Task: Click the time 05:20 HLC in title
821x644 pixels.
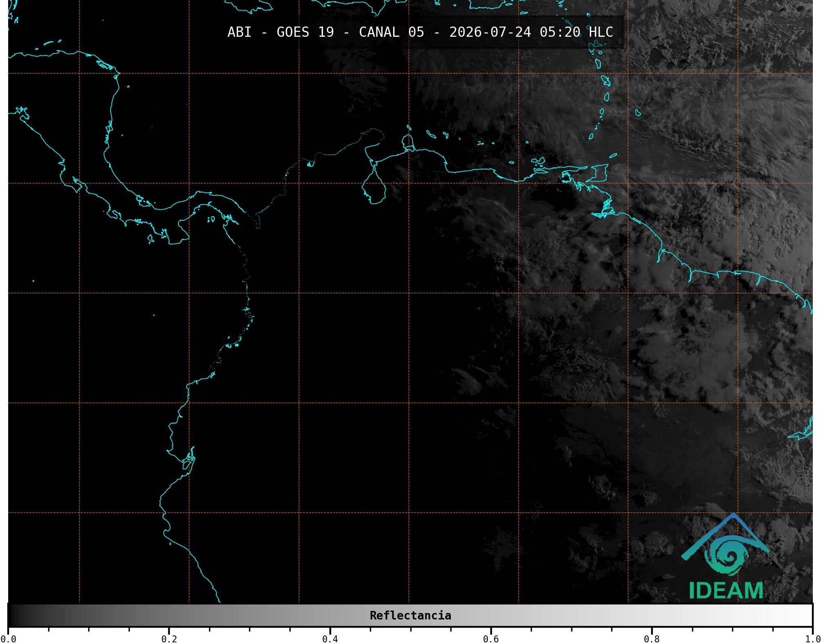Action: (x=576, y=32)
